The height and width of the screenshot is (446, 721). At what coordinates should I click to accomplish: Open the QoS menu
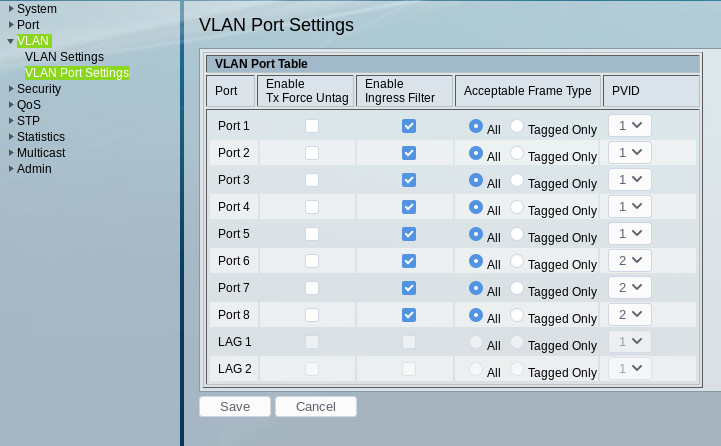pyautogui.click(x=28, y=105)
